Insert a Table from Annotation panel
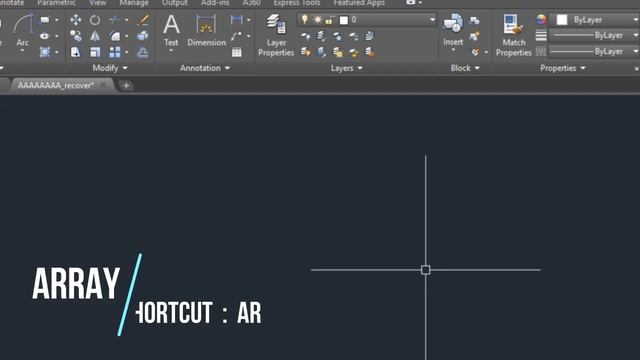The width and height of the screenshot is (640, 360). (x=237, y=52)
